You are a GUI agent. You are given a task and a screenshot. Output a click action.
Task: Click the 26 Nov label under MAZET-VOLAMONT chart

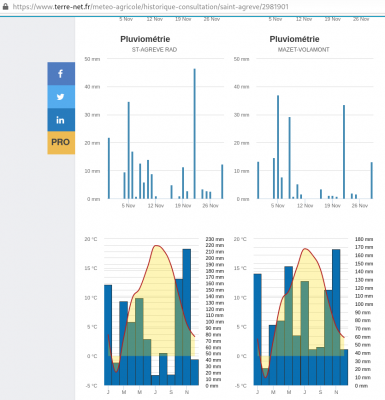(360, 206)
